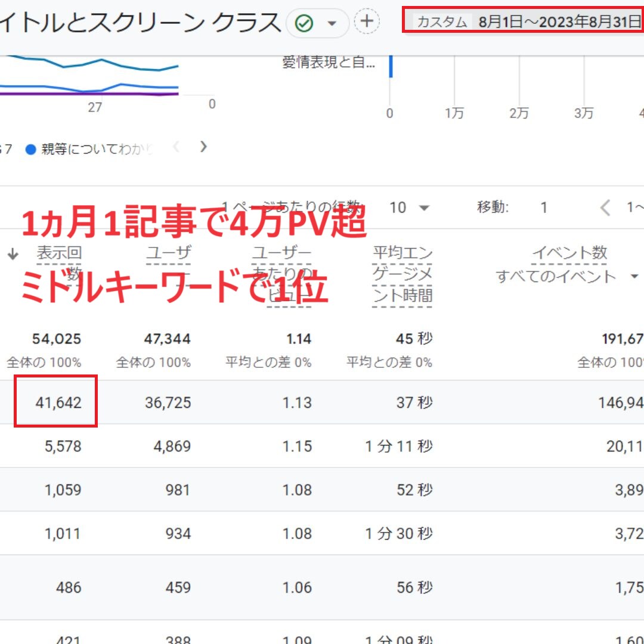The height and width of the screenshot is (644, 644).
Task: Go to previous table page chevron
Action: tap(605, 208)
